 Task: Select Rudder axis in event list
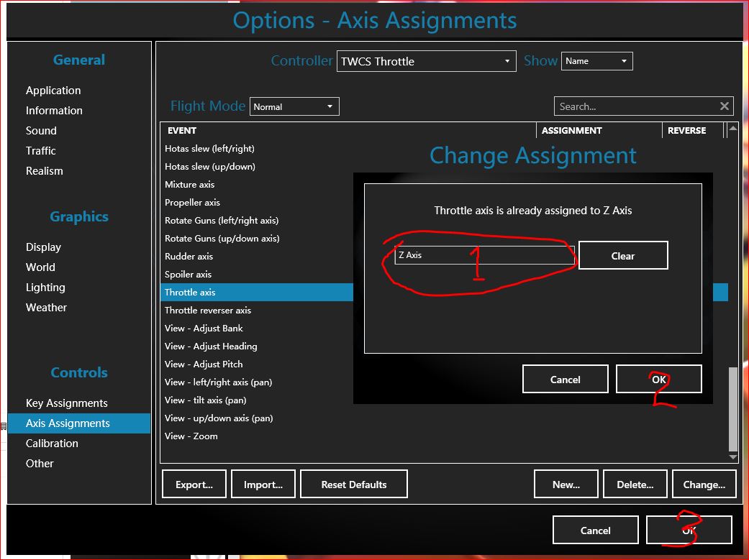tap(189, 257)
